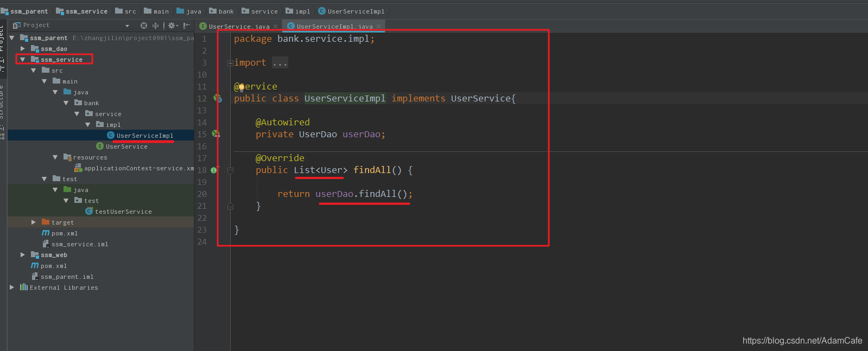This screenshot has width=868, height=351.
Task: Collapse the ssm_parent root node
Action: point(12,38)
